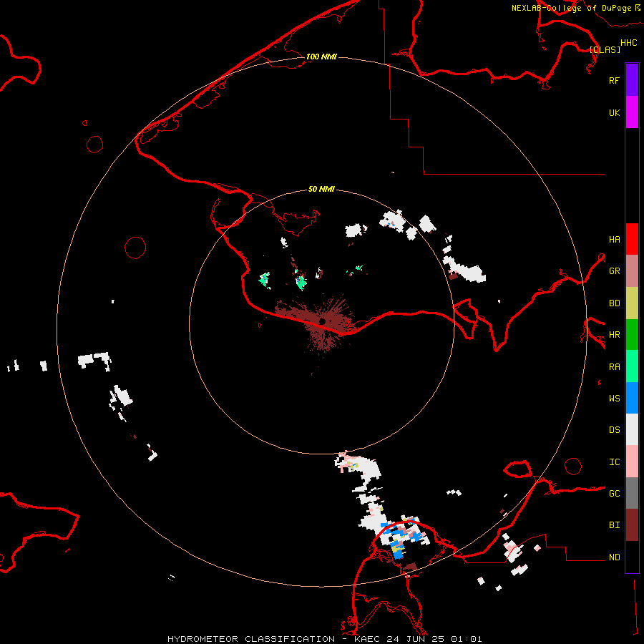The width and height of the screenshot is (644, 644).
Task: Click the BI brown legend swatch
Action: pos(632,525)
